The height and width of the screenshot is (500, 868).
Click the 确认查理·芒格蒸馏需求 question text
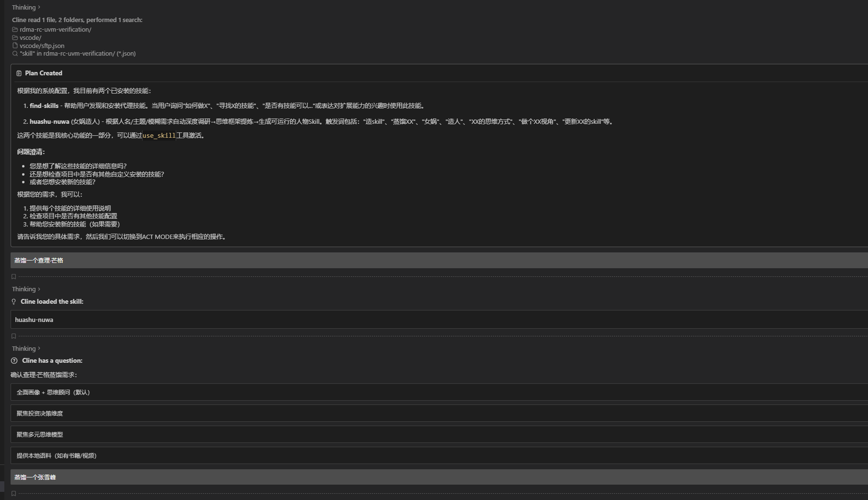click(x=44, y=375)
